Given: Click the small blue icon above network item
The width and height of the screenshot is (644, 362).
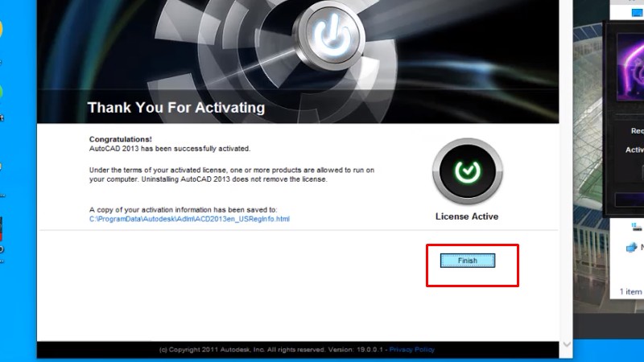Looking at the screenshot, I should click(x=636, y=228).
